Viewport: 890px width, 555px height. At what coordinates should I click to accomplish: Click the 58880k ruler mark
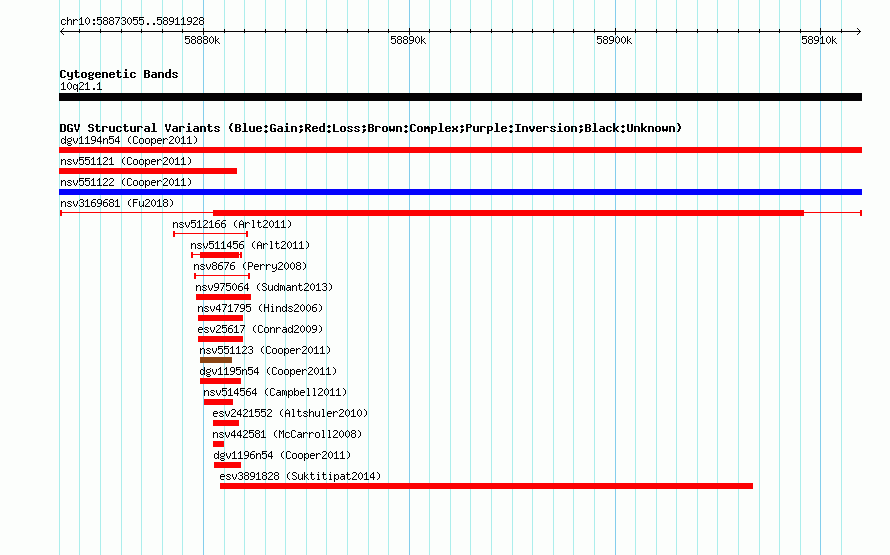[202, 40]
